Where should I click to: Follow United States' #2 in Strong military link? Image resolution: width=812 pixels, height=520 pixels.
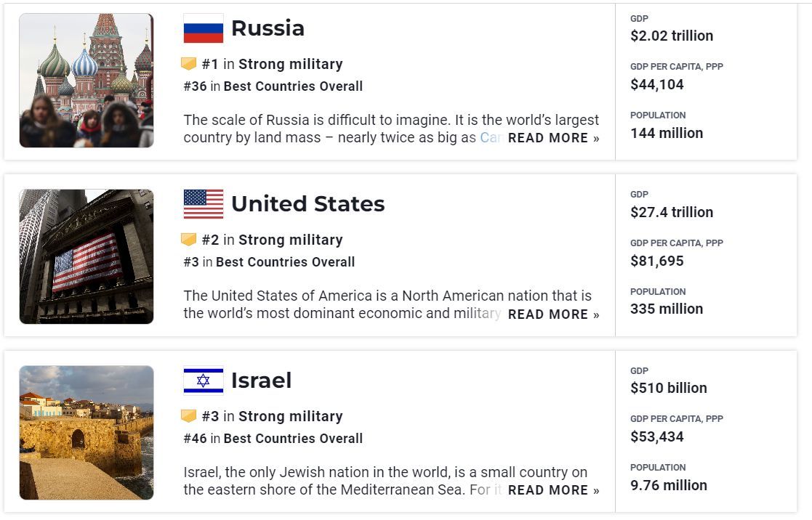[273, 240]
